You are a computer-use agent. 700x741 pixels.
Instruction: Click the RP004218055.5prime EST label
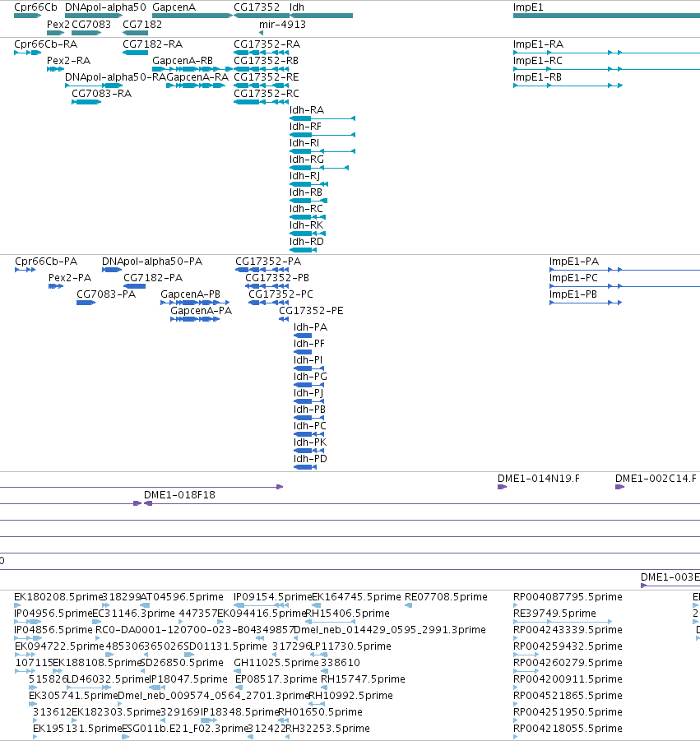(x=568, y=728)
